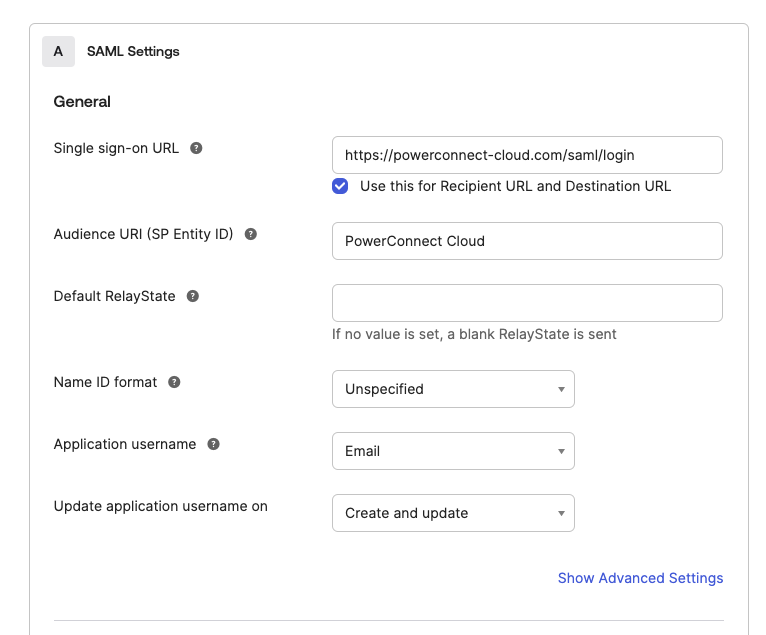Click the General section heading

[x=82, y=102]
